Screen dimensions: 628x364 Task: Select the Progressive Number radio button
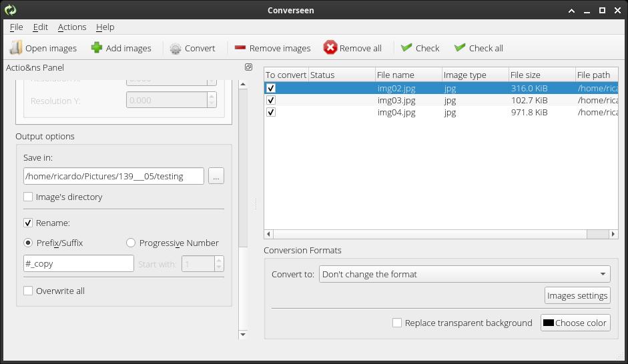click(131, 243)
